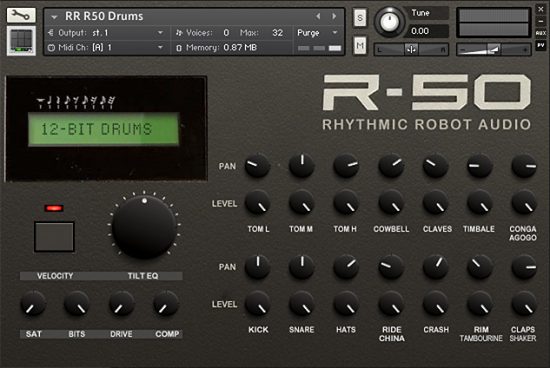Expand the Purge dropdown menu
This screenshot has width=550, height=368.
(x=335, y=33)
